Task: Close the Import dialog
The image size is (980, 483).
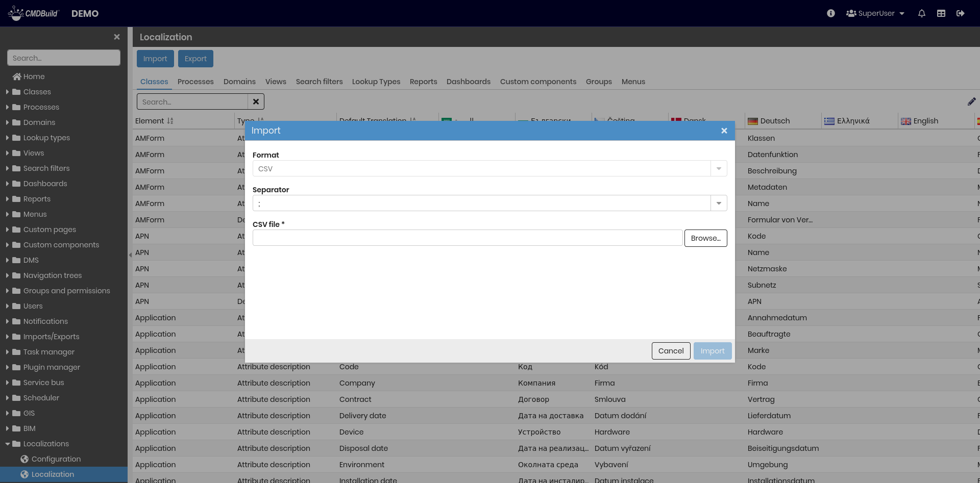Action: point(724,131)
